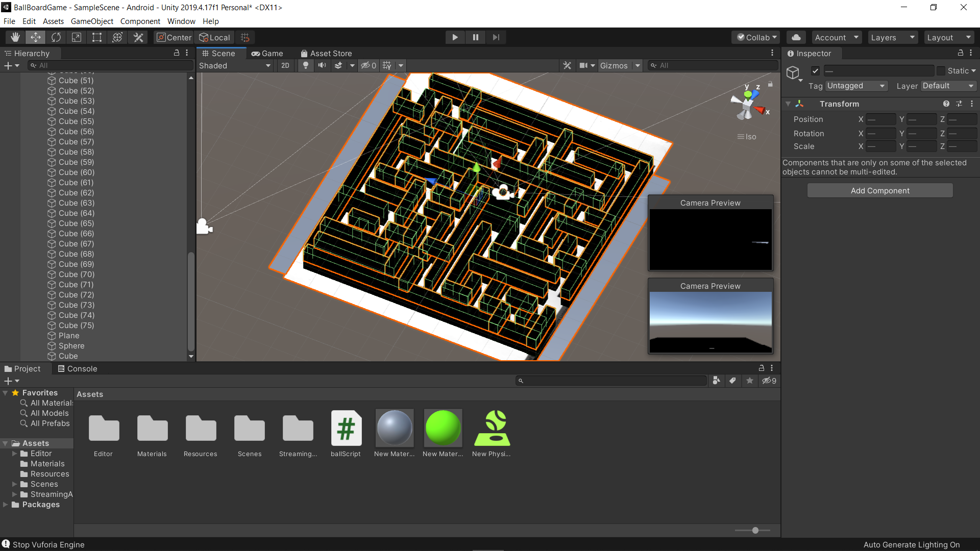Toggle the object active checkbox
Viewport: 980px width, 551px height.
[x=815, y=71]
